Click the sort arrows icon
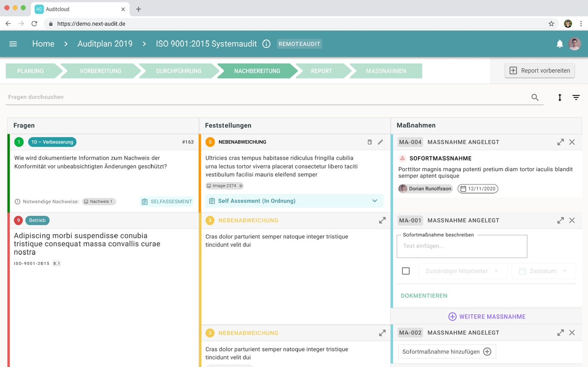Image resolution: width=588 pixels, height=367 pixels. click(559, 97)
